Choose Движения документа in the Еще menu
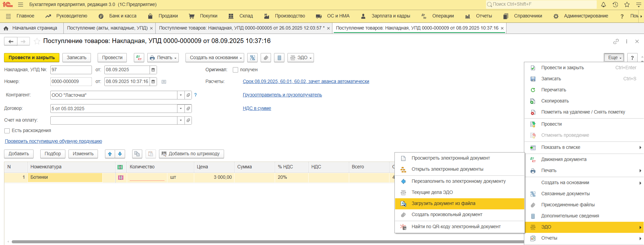The width and height of the screenshot is (644, 245). coord(563,160)
